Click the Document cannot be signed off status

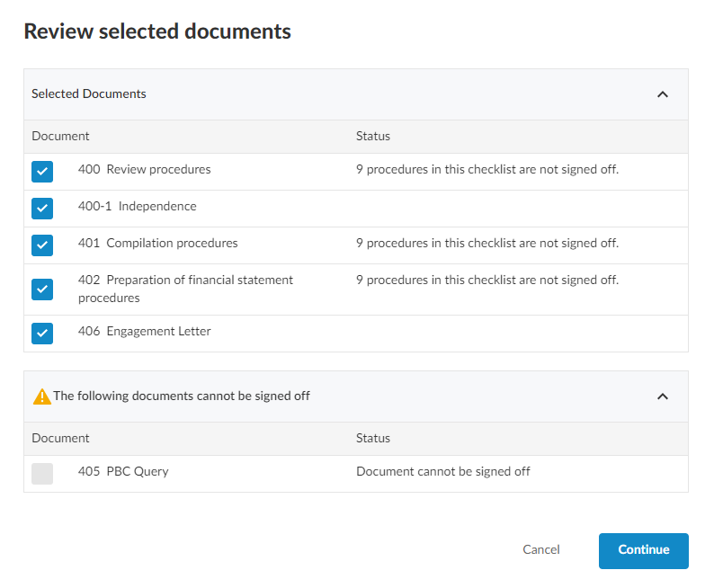pyautogui.click(x=442, y=471)
